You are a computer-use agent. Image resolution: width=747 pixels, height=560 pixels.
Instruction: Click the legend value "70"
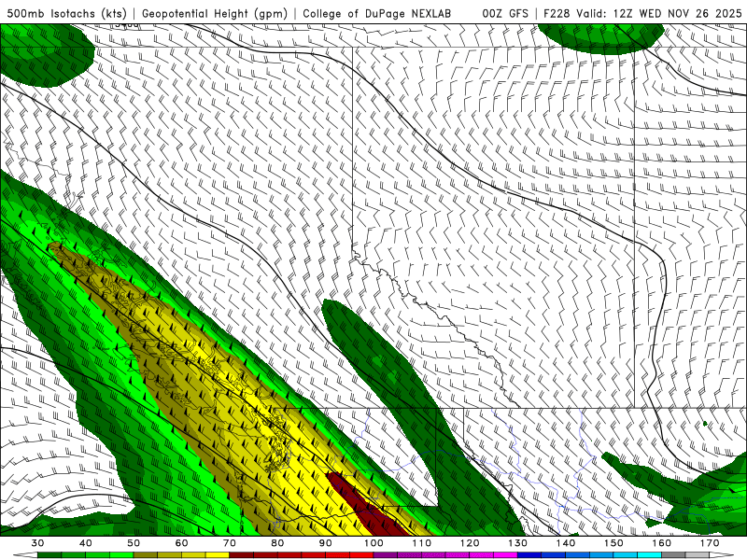click(230, 543)
